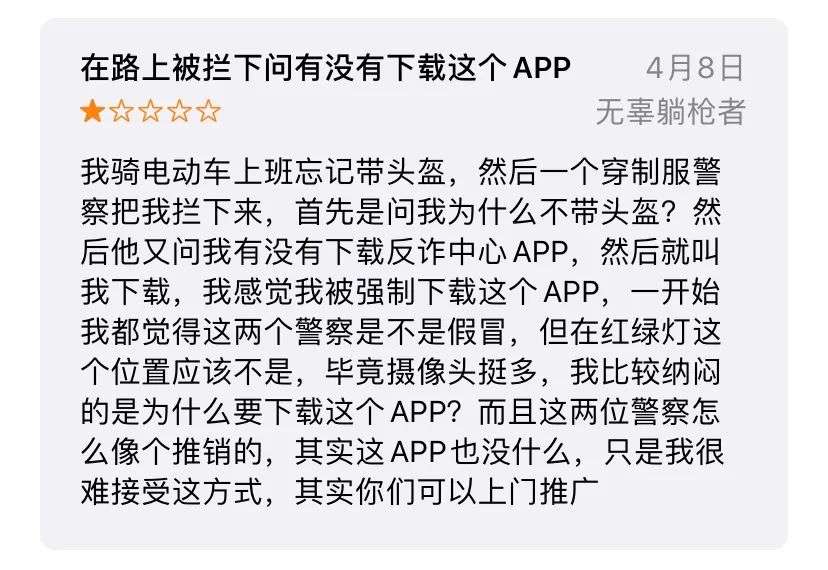The width and height of the screenshot is (828, 570).
Task: Click the line mentioning 摄像头挺多
Action: [401, 372]
